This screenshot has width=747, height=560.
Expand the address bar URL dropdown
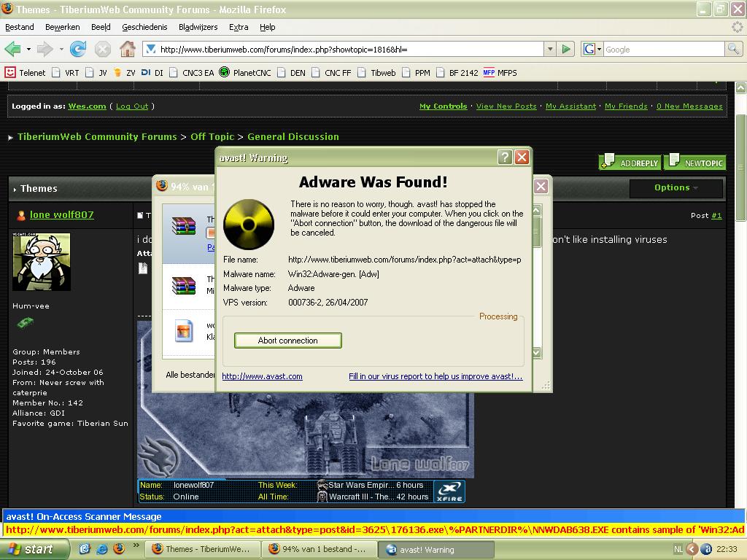coord(550,49)
